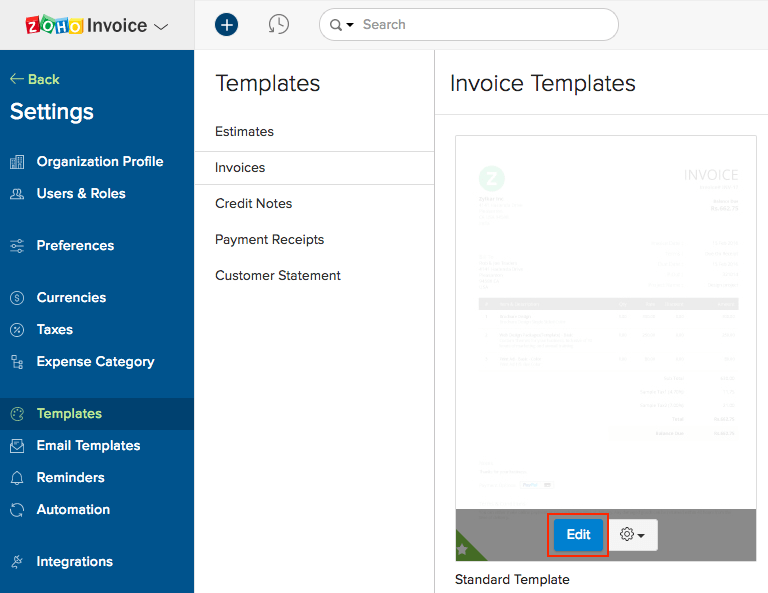Image resolution: width=768 pixels, height=593 pixels.
Task: Click the Standard Template name label
Action: coord(512,579)
